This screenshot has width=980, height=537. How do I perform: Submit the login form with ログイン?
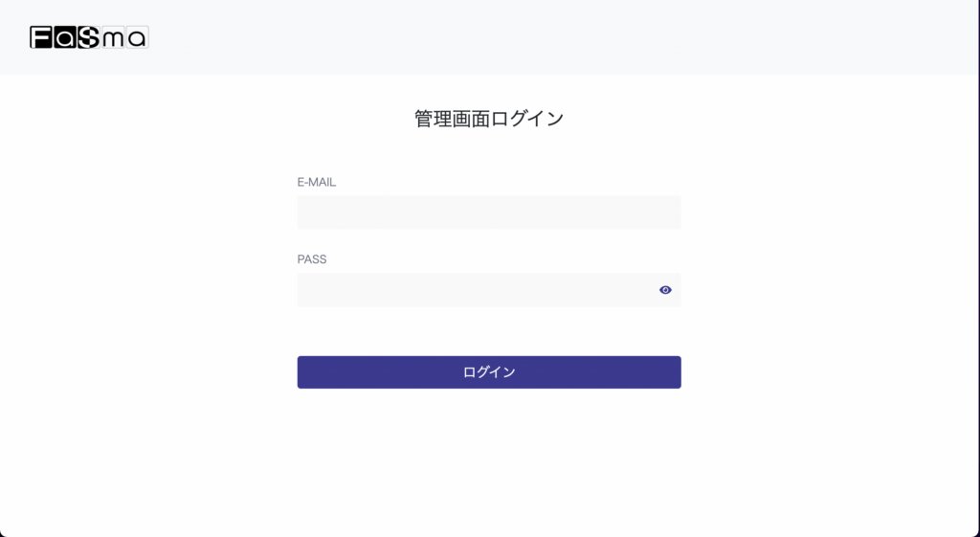[x=489, y=372]
